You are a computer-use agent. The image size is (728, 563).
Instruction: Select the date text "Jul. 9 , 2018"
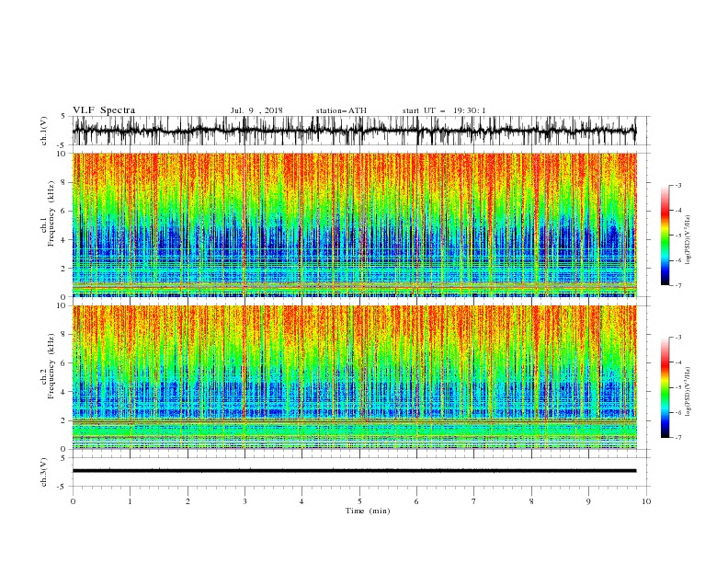coord(256,110)
